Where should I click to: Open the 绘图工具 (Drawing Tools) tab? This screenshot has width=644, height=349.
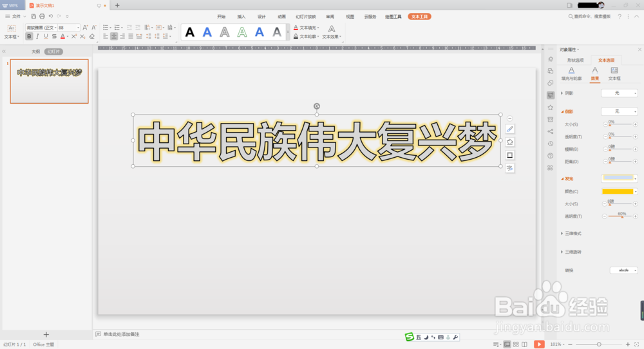pyautogui.click(x=393, y=17)
